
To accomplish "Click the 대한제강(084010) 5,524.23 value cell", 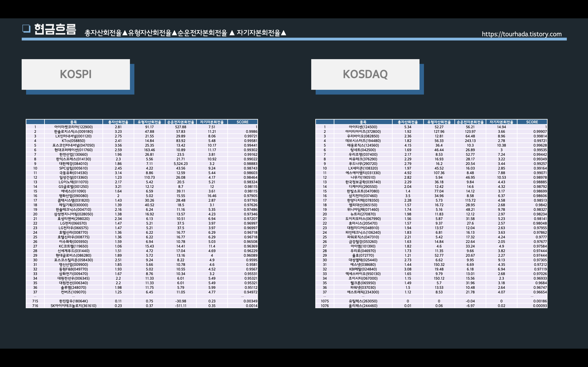I will tap(180, 164).
